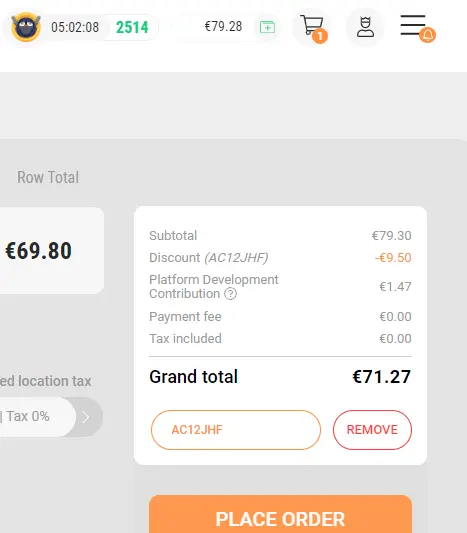Image resolution: width=467 pixels, height=533 pixels.
Task: Open the shopping cart icon
Action: [x=312, y=25]
